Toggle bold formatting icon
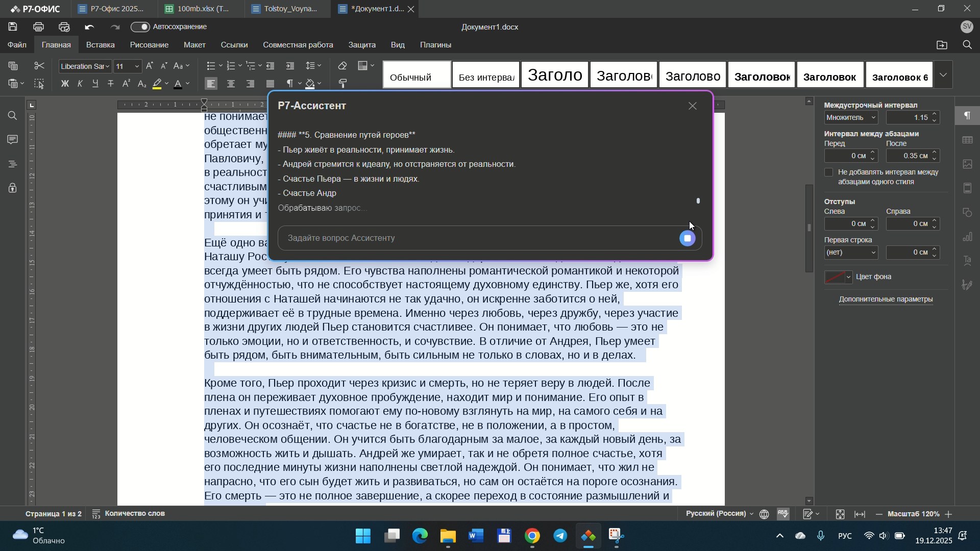 click(65, 84)
